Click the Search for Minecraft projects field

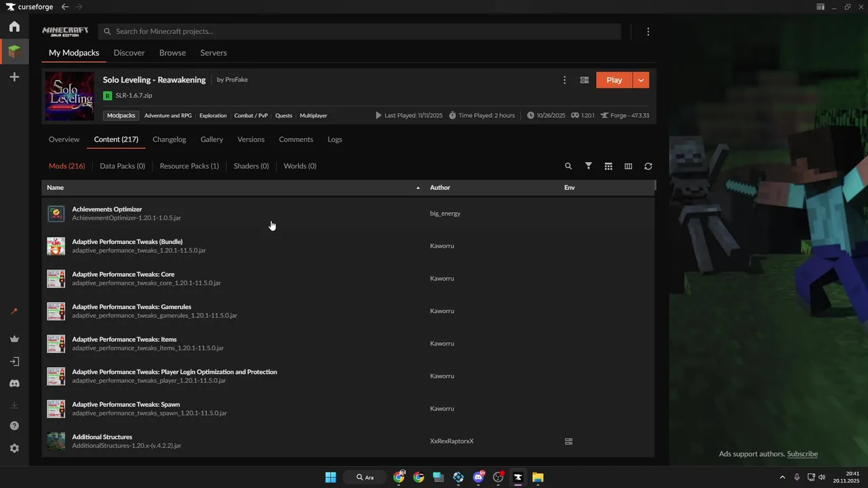[x=359, y=31]
